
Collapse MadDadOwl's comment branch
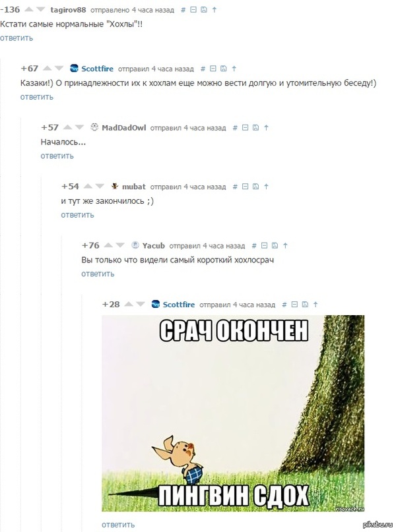tap(246, 128)
